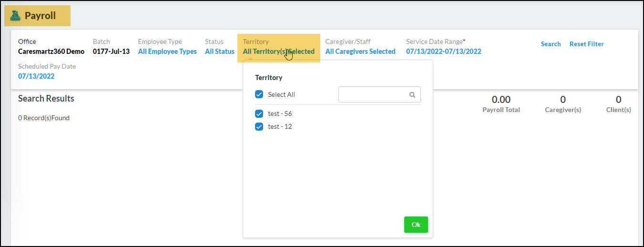Focus the Territory search input field

[x=379, y=94]
